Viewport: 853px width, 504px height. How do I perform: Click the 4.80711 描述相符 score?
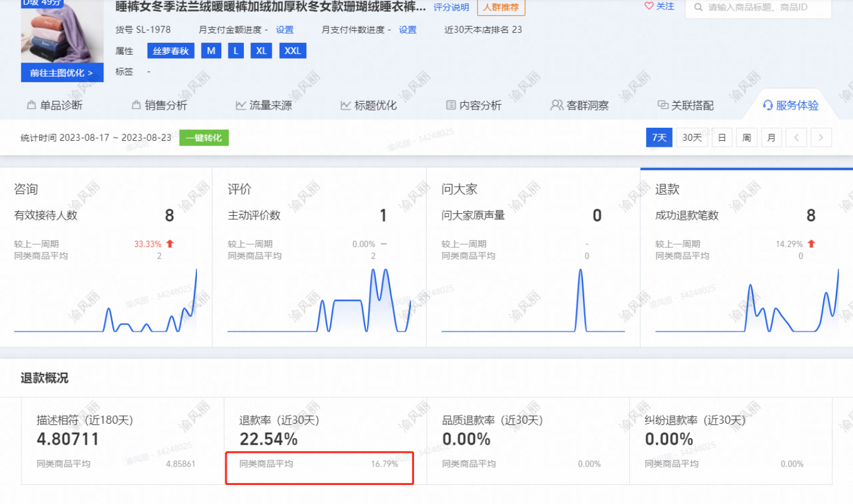(68, 439)
